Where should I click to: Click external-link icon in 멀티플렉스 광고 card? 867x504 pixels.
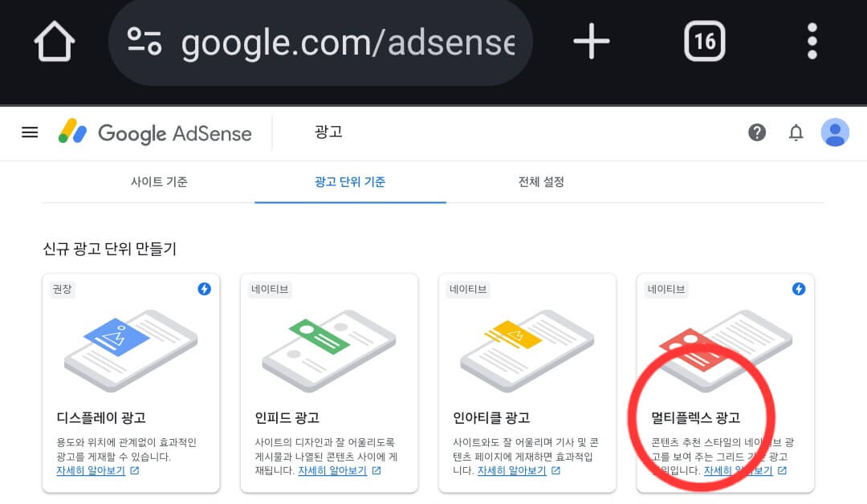point(783,471)
